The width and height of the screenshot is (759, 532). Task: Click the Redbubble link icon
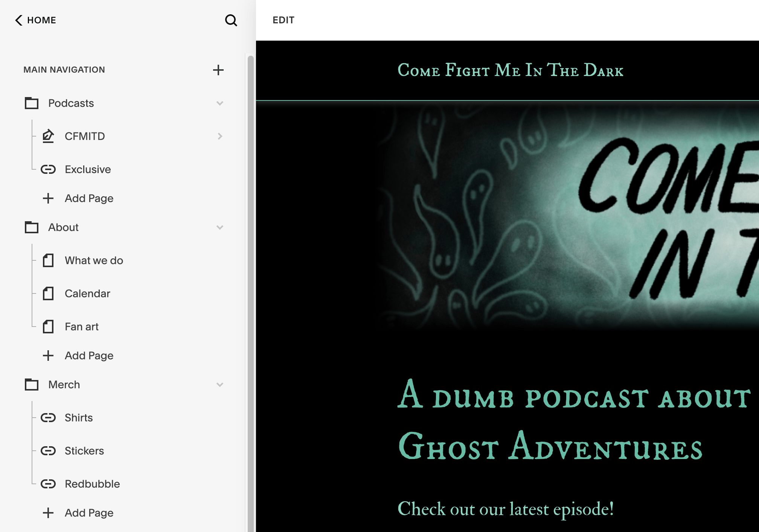(x=48, y=484)
